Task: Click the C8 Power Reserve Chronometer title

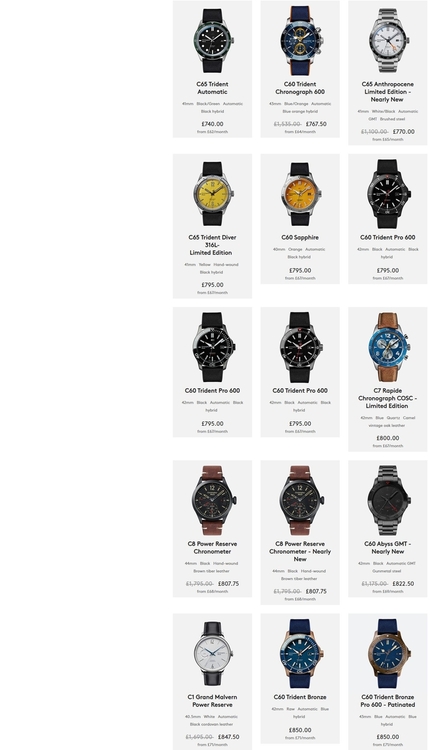Action: 212,548
